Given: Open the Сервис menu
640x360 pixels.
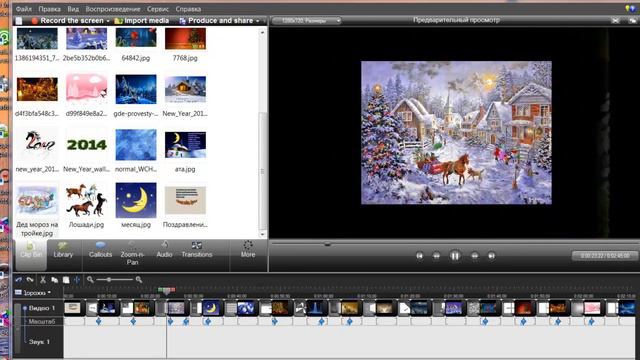Looking at the screenshot, I should [158, 9].
